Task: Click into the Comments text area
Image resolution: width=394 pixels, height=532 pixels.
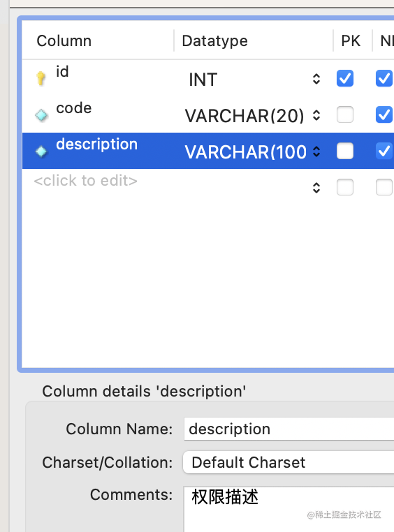Action: tap(289, 509)
